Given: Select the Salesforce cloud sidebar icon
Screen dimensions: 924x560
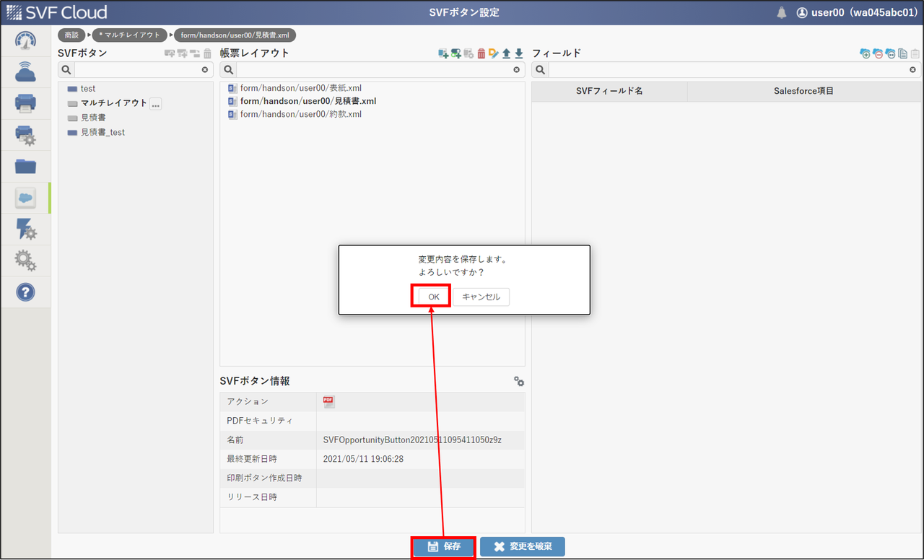Looking at the screenshot, I should tap(25, 198).
